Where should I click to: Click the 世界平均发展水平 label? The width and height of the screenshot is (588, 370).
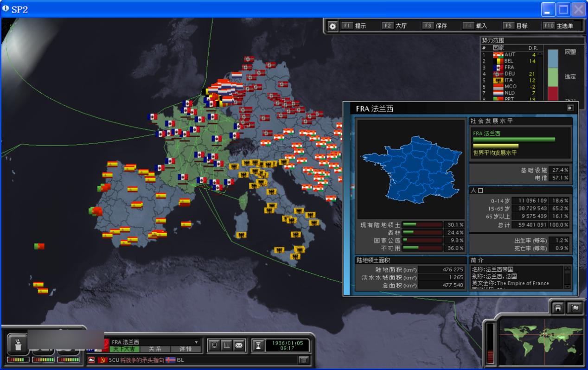click(x=494, y=153)
